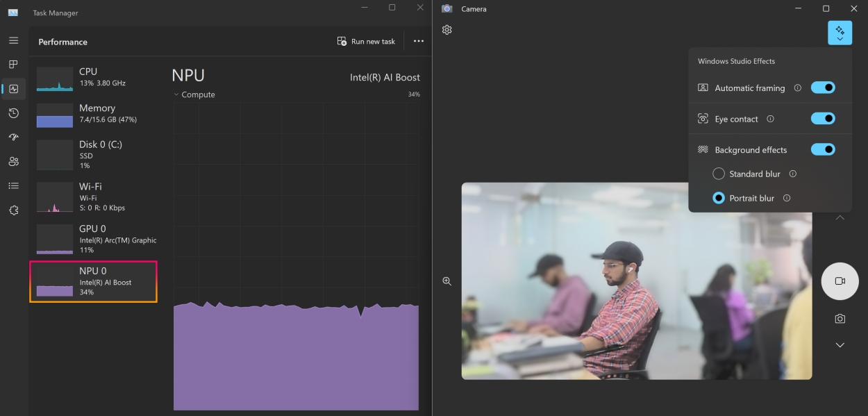Viewport: 868px width, 416px height.
Task: Open App history page in sidebar
Action: [13, 113]
